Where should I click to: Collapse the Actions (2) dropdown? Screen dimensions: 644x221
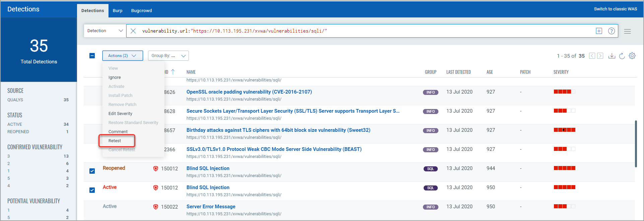click(123, 56)
